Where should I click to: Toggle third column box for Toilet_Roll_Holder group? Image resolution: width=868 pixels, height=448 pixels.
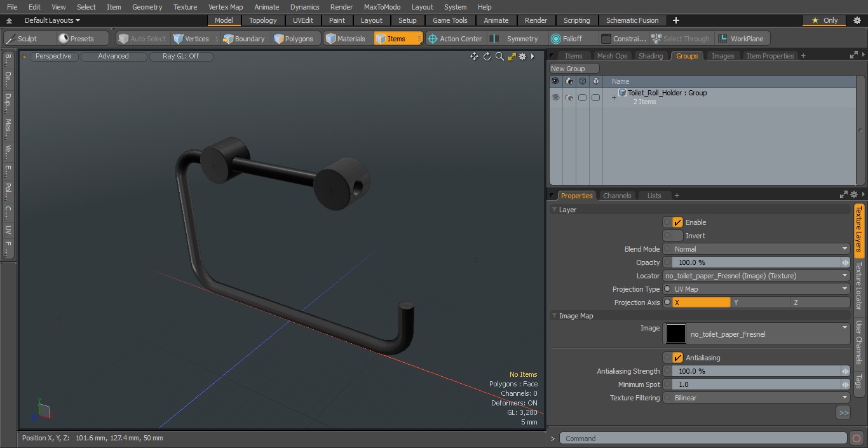point(582,97)
